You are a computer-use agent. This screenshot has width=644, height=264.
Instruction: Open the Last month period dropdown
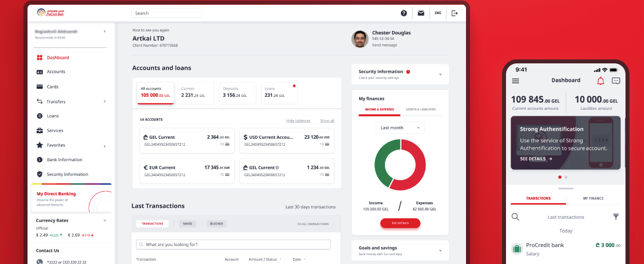click(x=400, y=128)
